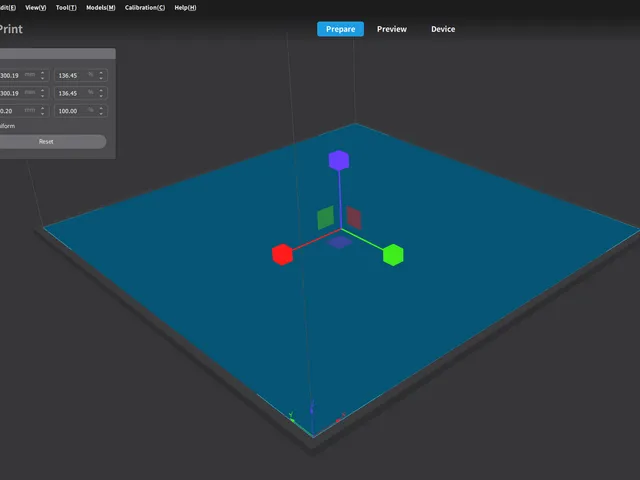Decrease first-row 300.19 mm with down arrow
Screen dimensions: 640x480
42,78
